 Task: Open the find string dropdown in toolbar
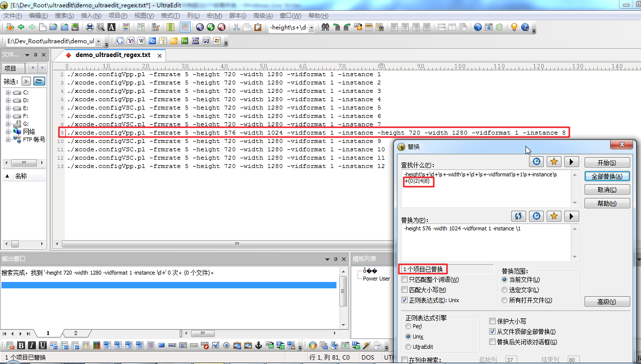pyautogui.click(x=311, y=28)
